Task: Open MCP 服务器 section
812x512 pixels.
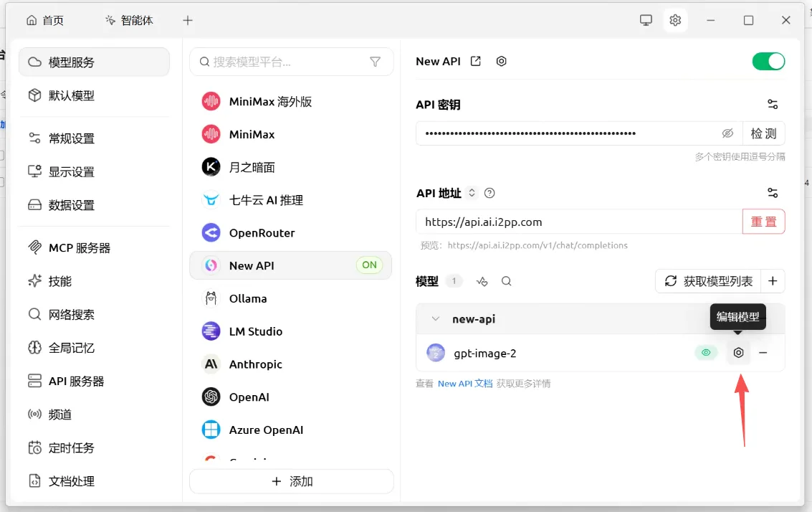Action: pos(95,247)
